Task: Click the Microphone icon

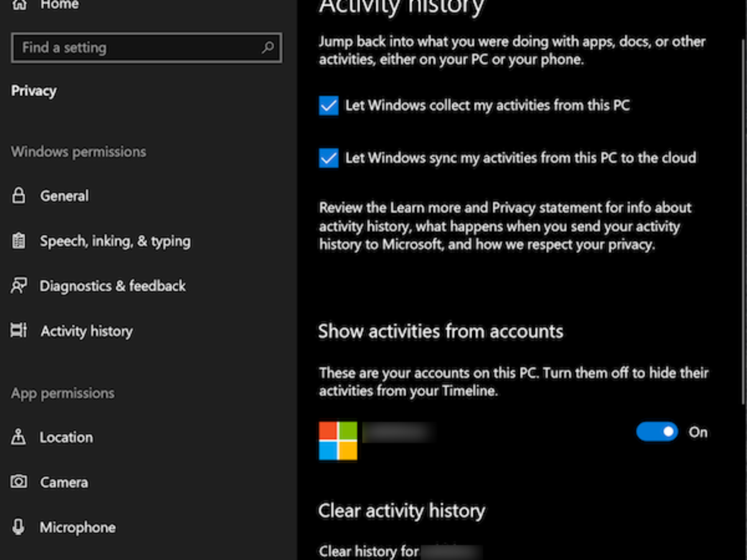Action: tap(19, 528)
